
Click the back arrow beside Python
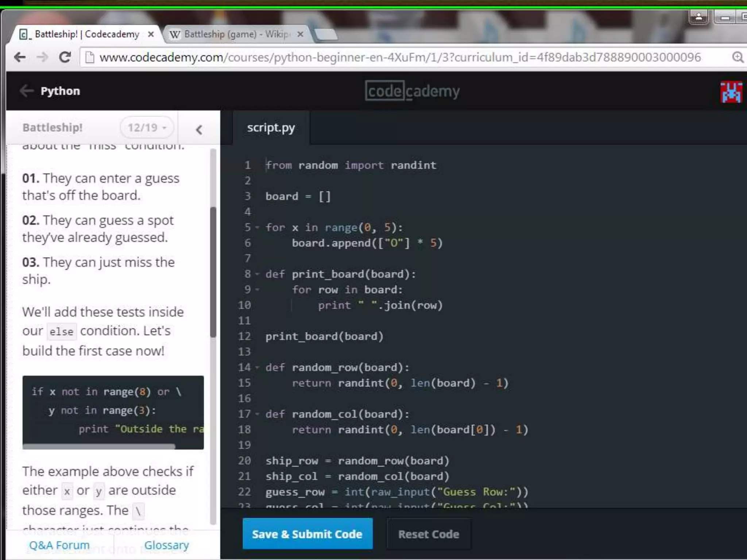point(27,91)
